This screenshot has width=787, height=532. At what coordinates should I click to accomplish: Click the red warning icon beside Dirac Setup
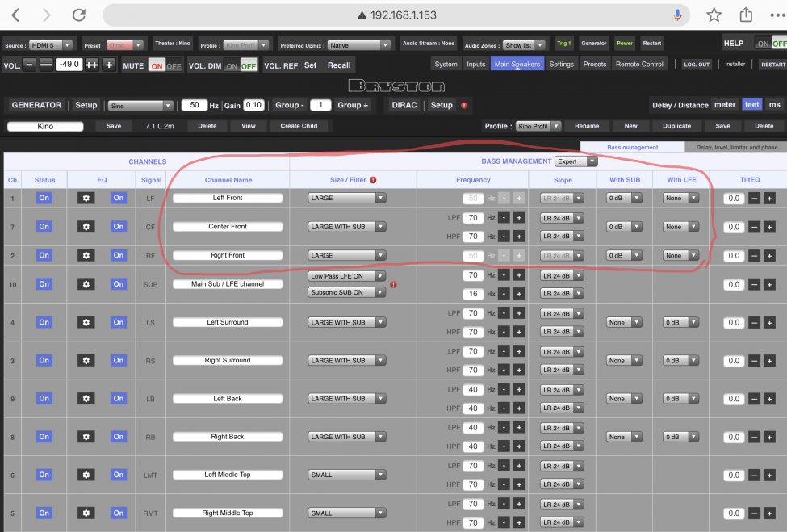[x=464, y=106]
